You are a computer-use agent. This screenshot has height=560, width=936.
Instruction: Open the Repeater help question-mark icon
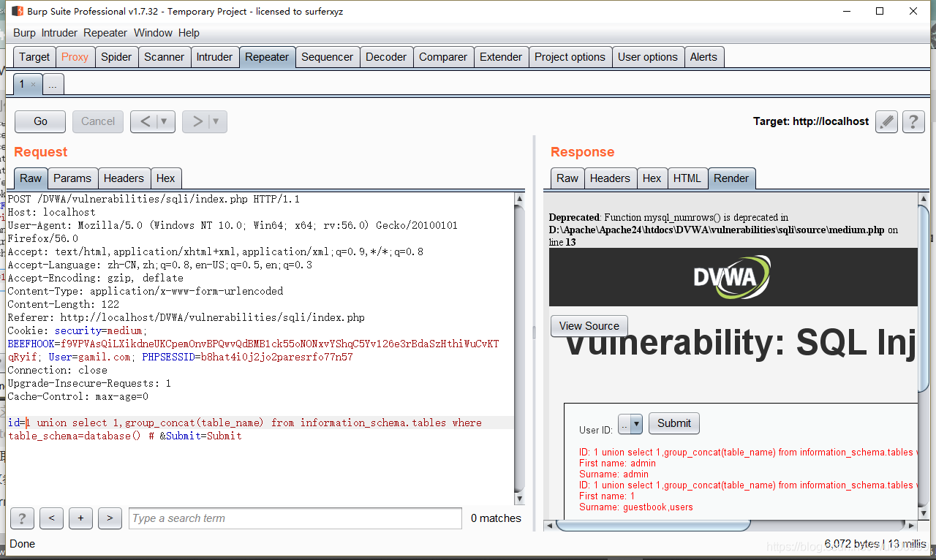(913, 121)
